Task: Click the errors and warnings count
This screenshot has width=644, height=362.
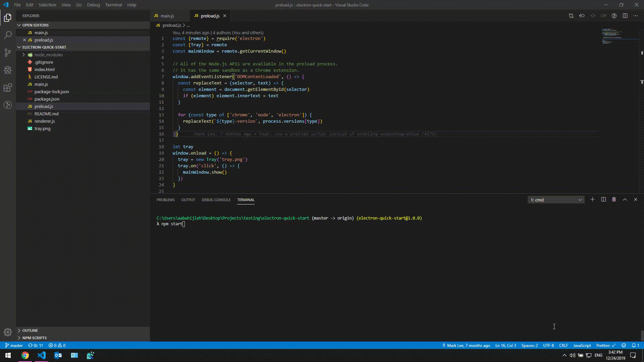Action: 57,345
